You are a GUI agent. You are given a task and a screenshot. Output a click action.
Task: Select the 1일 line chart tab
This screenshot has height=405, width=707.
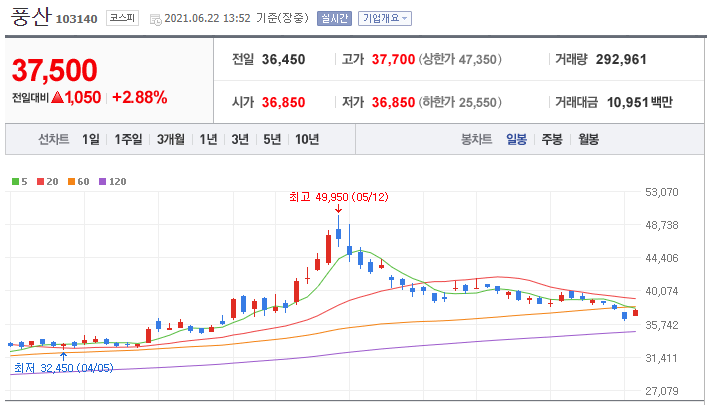click(x=91, y=139)
